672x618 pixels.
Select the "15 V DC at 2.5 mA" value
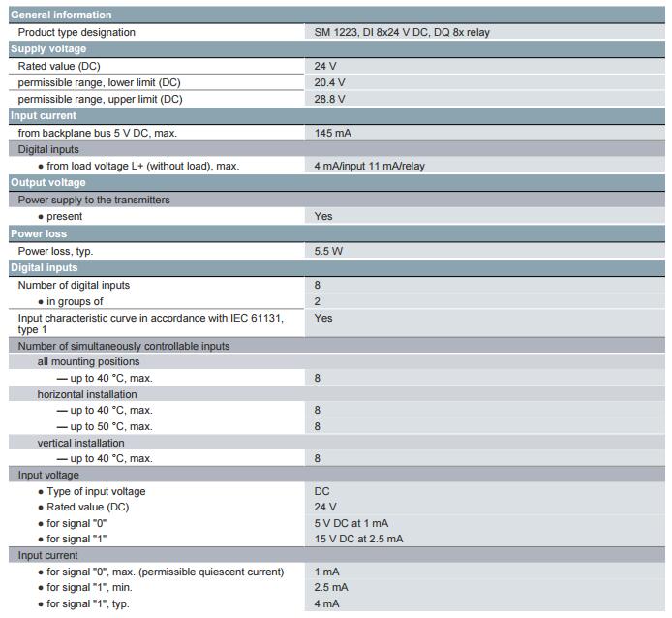coord(358,539)
